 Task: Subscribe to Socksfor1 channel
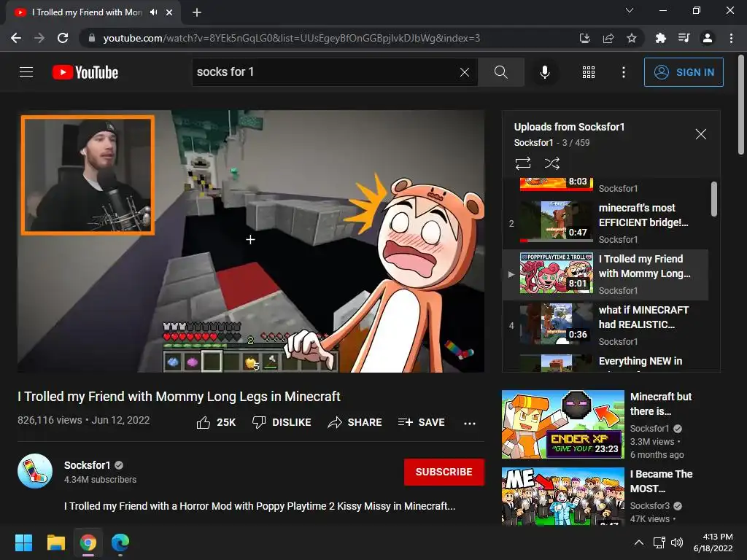(444, 472)
